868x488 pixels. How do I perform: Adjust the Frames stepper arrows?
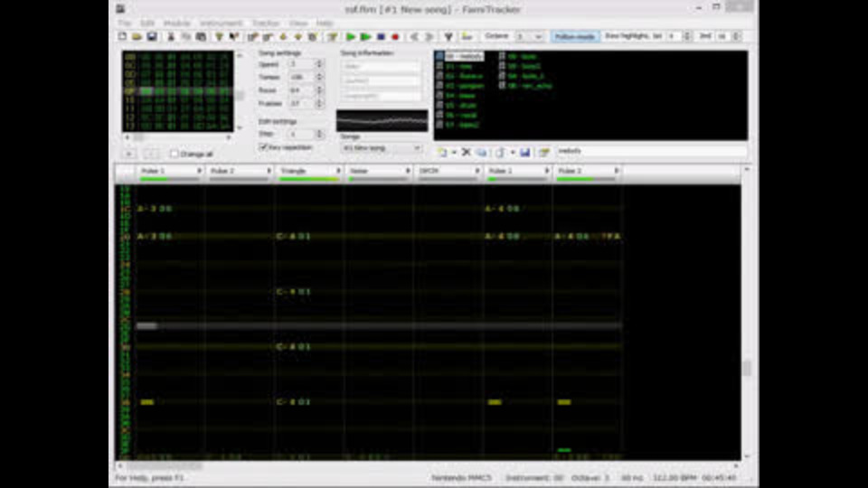click(x=319, y=103)
